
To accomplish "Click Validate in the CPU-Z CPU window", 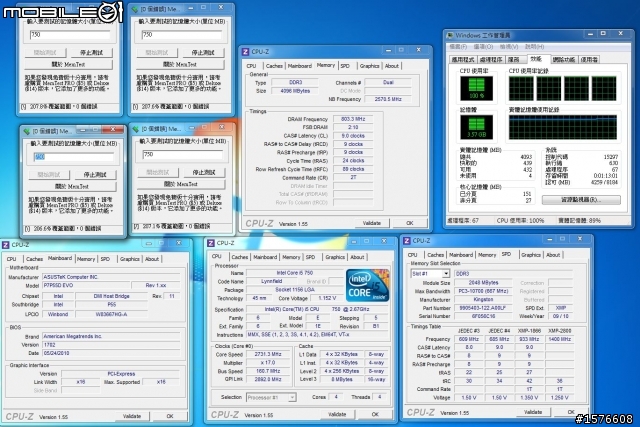I will tap(337, 414).
